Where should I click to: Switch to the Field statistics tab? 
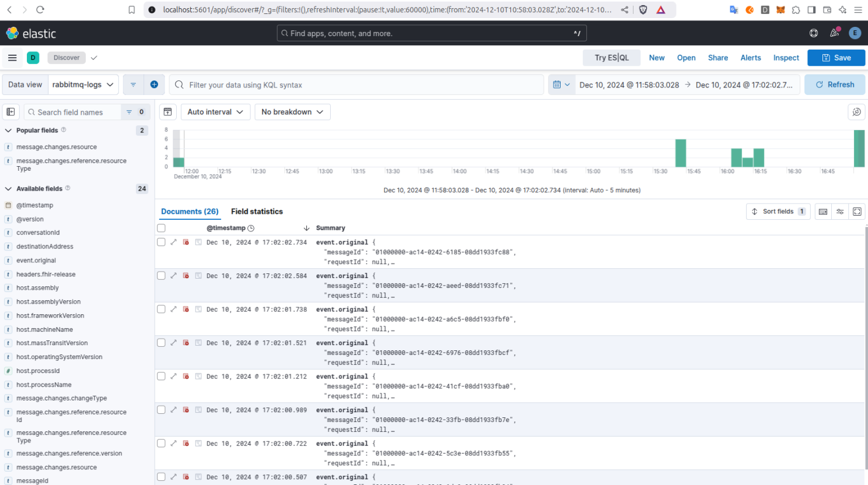[257, 211]
